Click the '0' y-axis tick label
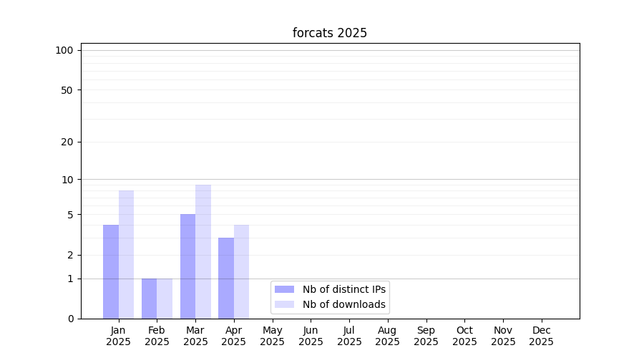This screenshot has height=358, width=644. click(70, 319)
